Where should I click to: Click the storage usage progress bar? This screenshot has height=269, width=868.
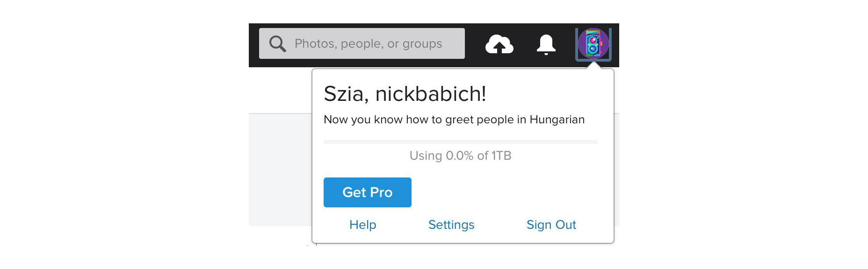pos(460,142)
